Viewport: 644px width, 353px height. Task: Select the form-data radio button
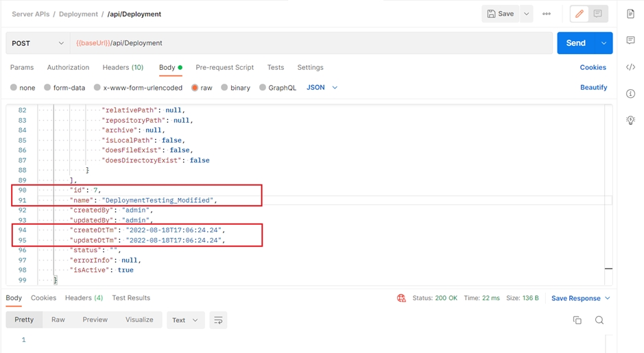pyautogui.click(x=47, y=88)
